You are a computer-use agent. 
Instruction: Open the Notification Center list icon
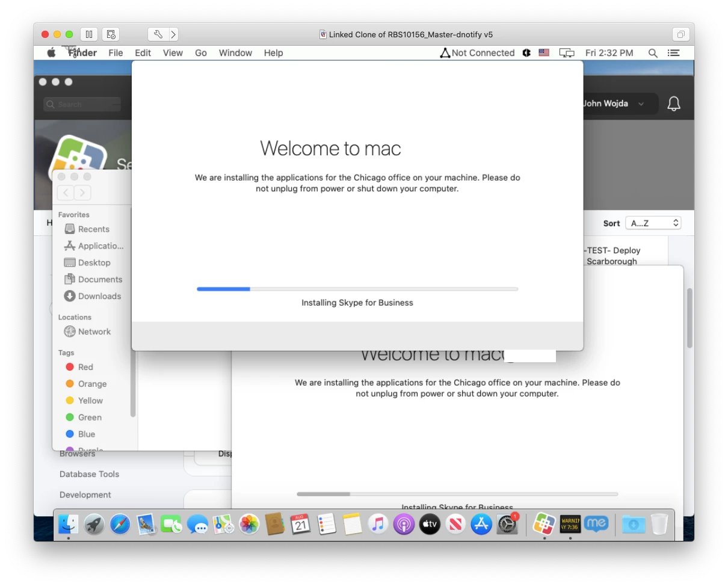674,53
